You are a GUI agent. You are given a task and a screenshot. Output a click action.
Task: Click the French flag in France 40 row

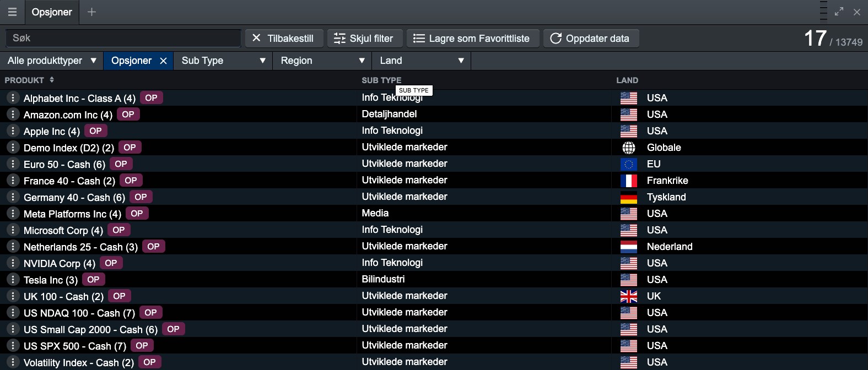coord(629,181)
